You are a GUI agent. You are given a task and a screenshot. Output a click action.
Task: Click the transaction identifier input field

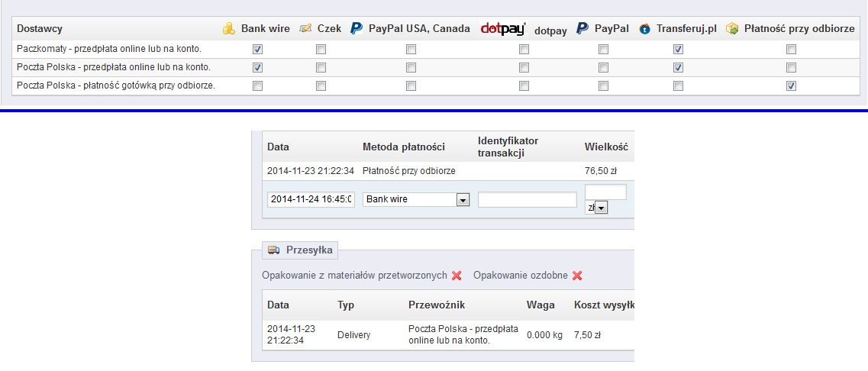coord(528,199)
